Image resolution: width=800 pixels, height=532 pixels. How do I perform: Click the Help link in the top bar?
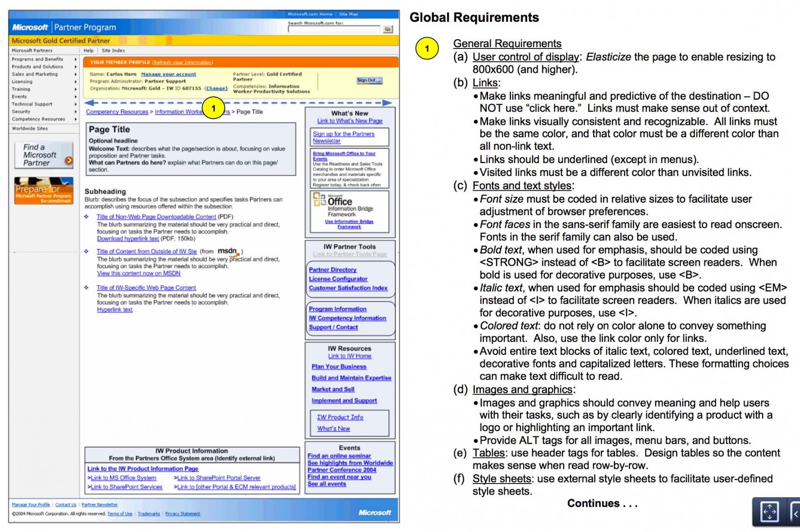(88, 51)
